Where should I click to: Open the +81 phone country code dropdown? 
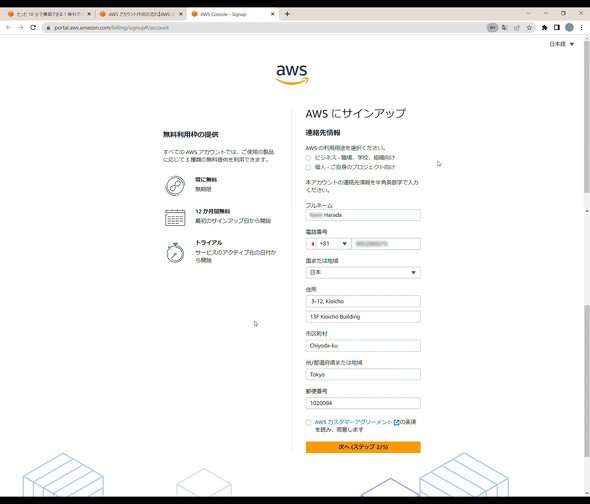(328, 244)
